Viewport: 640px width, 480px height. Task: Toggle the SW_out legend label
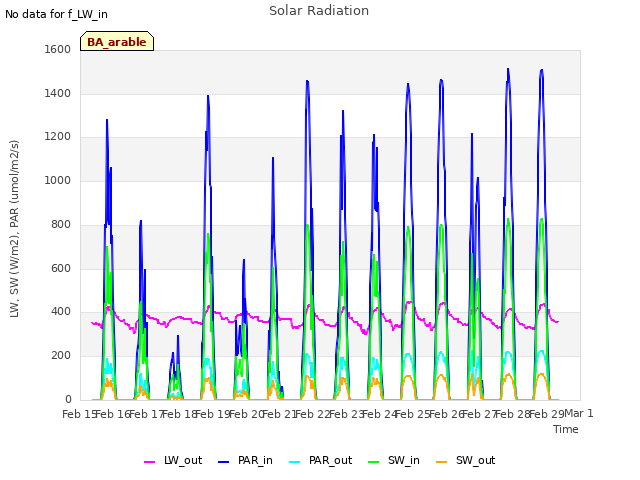pyautogui.click(x=476, y=460)
